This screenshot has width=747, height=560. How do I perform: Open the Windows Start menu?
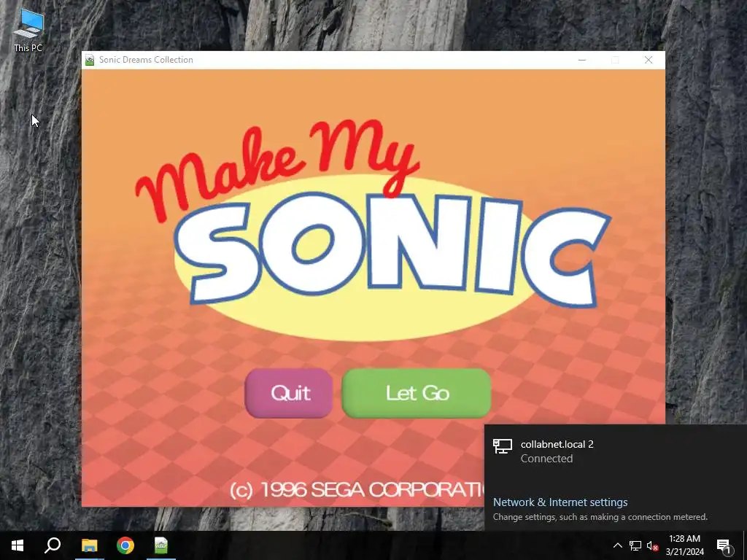click(x=18, y=545)
